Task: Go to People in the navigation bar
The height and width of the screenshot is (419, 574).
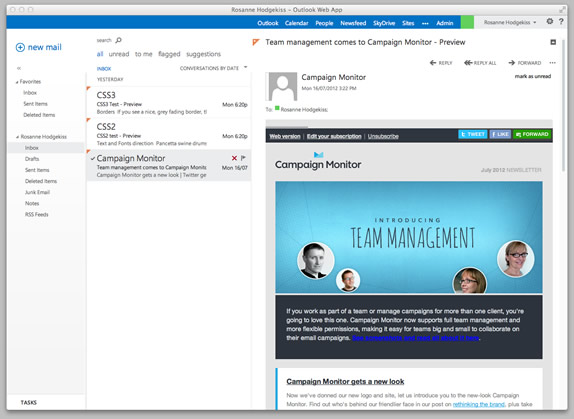Action: click(324, 23)
